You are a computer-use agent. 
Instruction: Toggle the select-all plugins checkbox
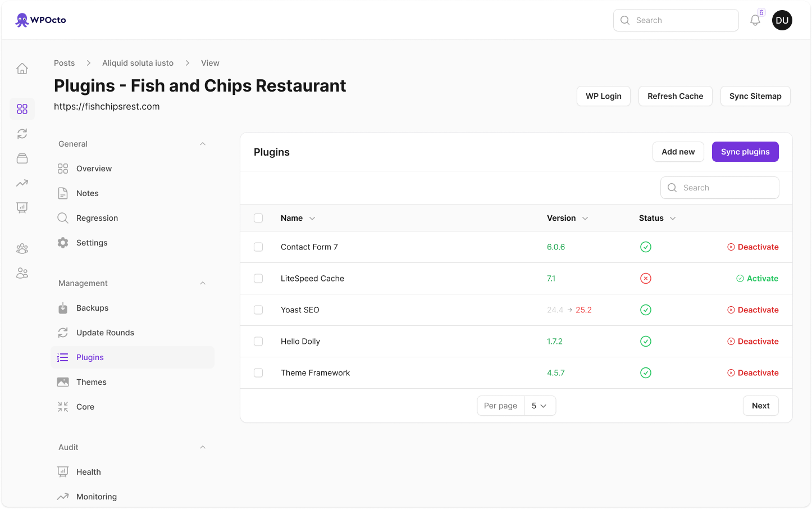coord(258,218)
